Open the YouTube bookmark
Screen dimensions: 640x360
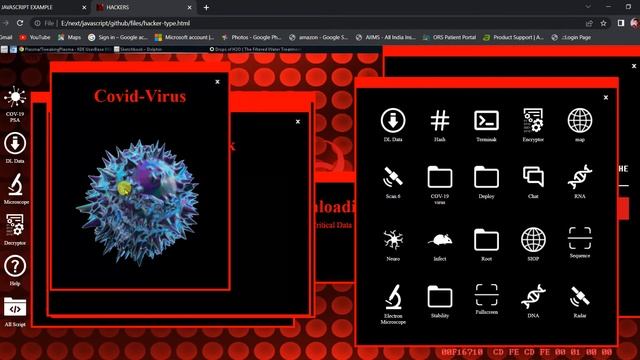35,37
